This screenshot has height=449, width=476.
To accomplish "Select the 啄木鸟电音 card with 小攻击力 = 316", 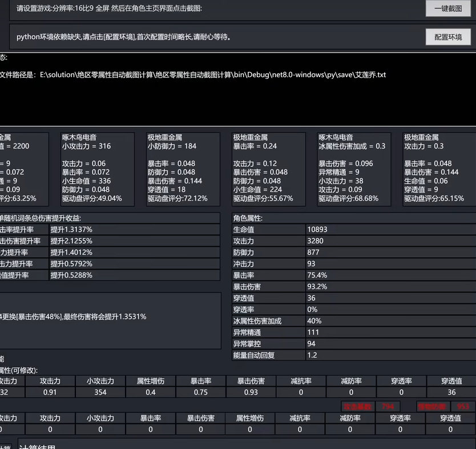I will tap(98, 169).
